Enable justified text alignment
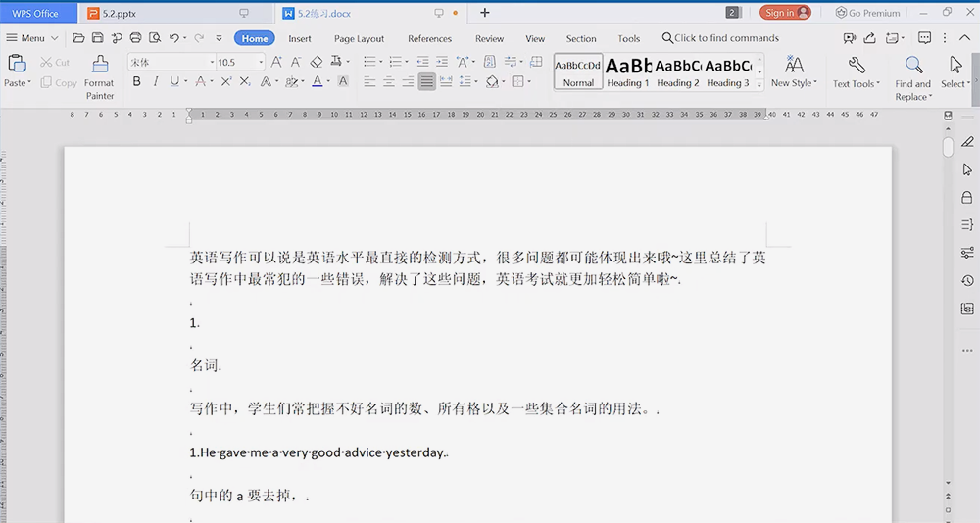This screenshot has height=523, width=980. coord(427,81)
